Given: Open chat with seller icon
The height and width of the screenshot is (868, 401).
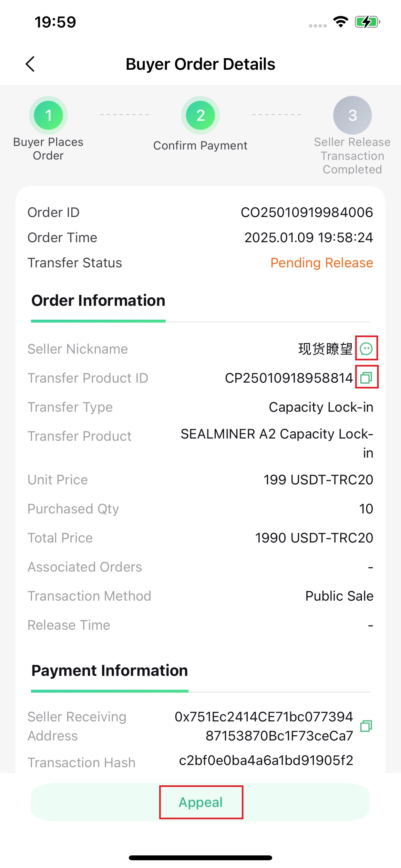Looking at the screenshot, I should click(366, 348).
